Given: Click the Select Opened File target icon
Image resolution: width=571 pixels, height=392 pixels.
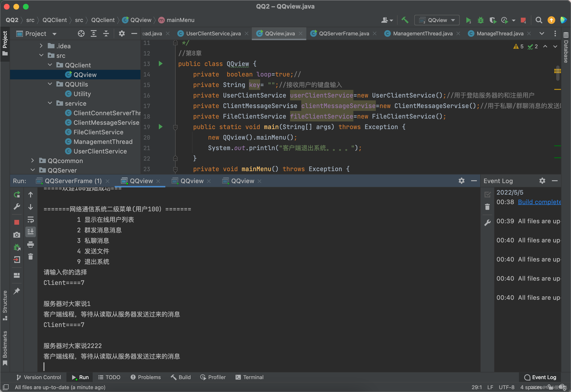Looking at the screenshot, I should (81, 34).
